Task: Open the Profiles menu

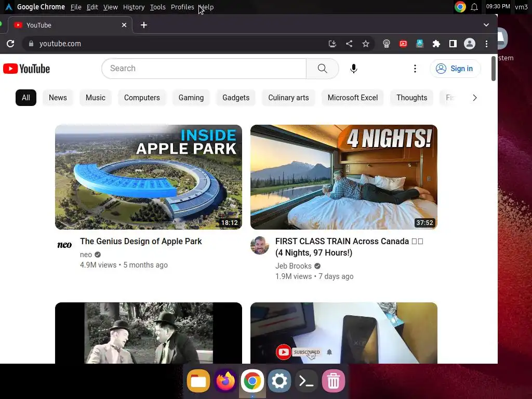Action: tap(182, 7)
